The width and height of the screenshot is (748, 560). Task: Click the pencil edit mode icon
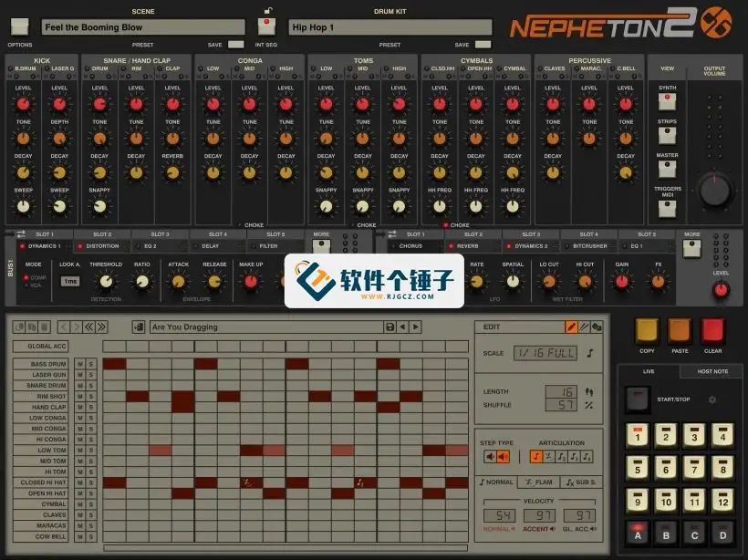pos(573,327)
